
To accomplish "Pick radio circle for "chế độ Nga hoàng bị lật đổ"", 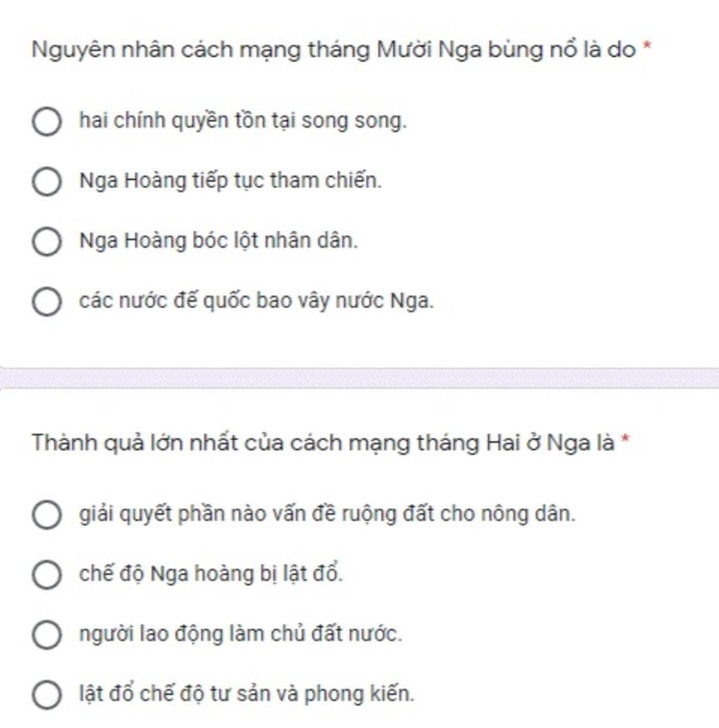I will point(46,574).
